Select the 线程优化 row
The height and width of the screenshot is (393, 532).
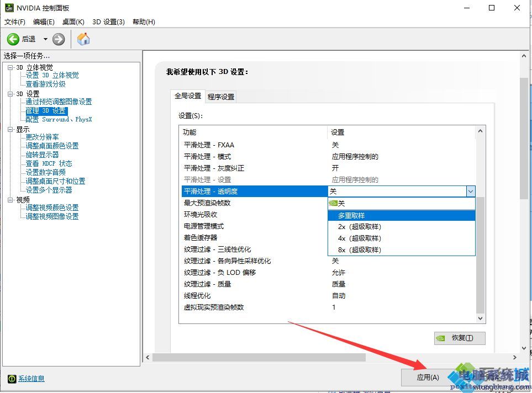(328, 296)
